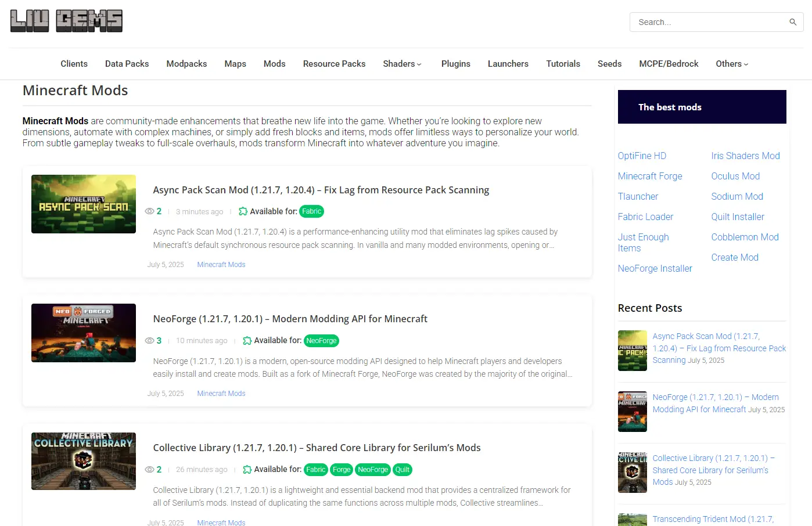Open the Async Pack Scan Mod thumbnail
The image size is (812, 526).
coord(84,204)
